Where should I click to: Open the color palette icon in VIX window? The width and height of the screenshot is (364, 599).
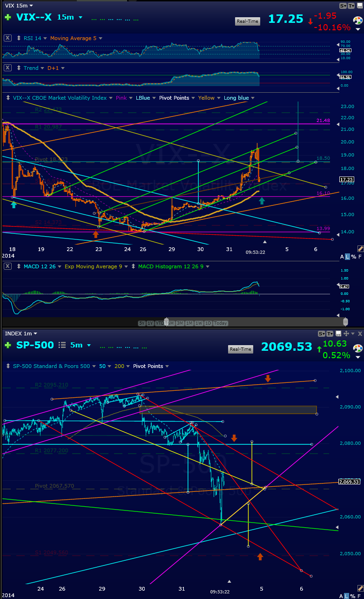click(x=358, y=20)
